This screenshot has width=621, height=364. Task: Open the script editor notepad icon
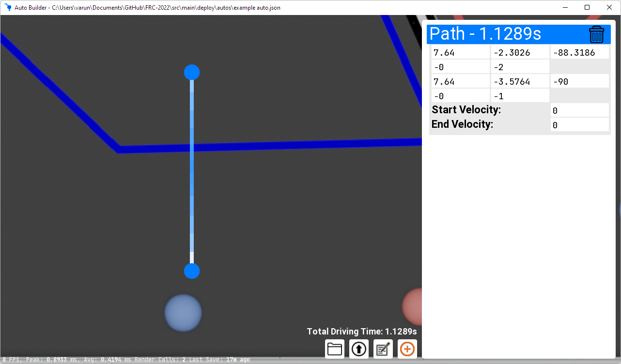pyautogui.click(x=383, y=349)
